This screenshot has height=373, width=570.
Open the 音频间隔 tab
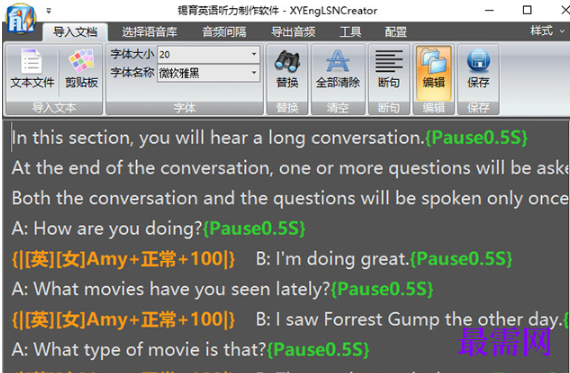[224, 32]
